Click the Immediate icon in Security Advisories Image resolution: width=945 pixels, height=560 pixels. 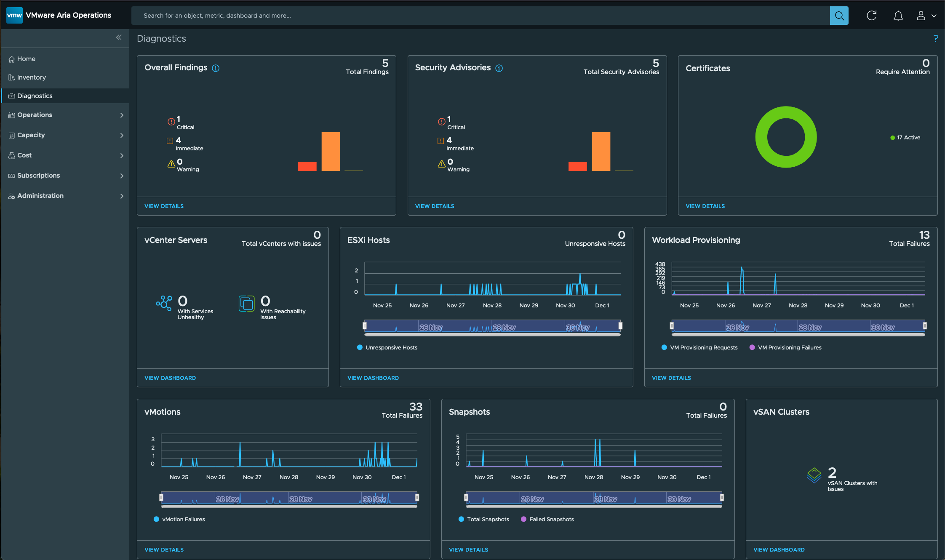[440, 141]
